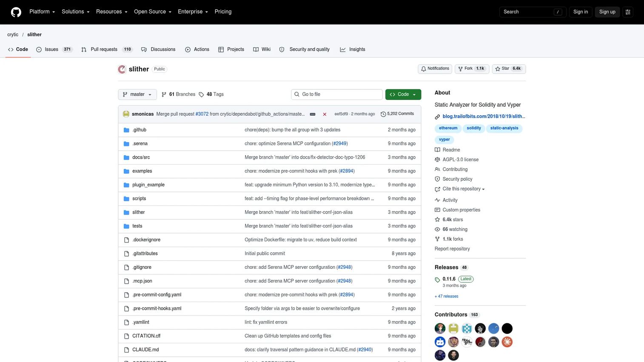This screenshot has width=644, height=362.
Task: Click the folder icon for .github
Action: pyautogui.click(x=126, y=130)
